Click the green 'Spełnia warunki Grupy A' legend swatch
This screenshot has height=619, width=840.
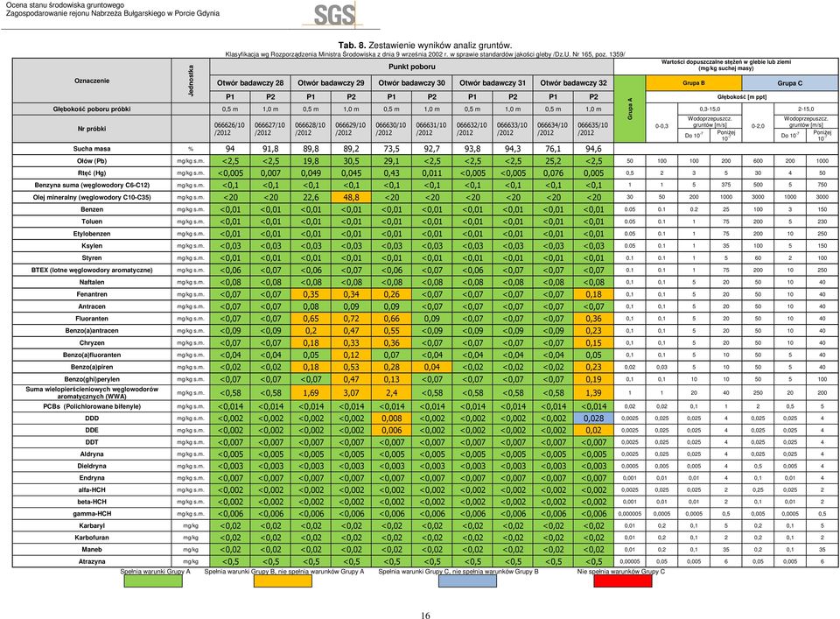(x=153, y=581)
